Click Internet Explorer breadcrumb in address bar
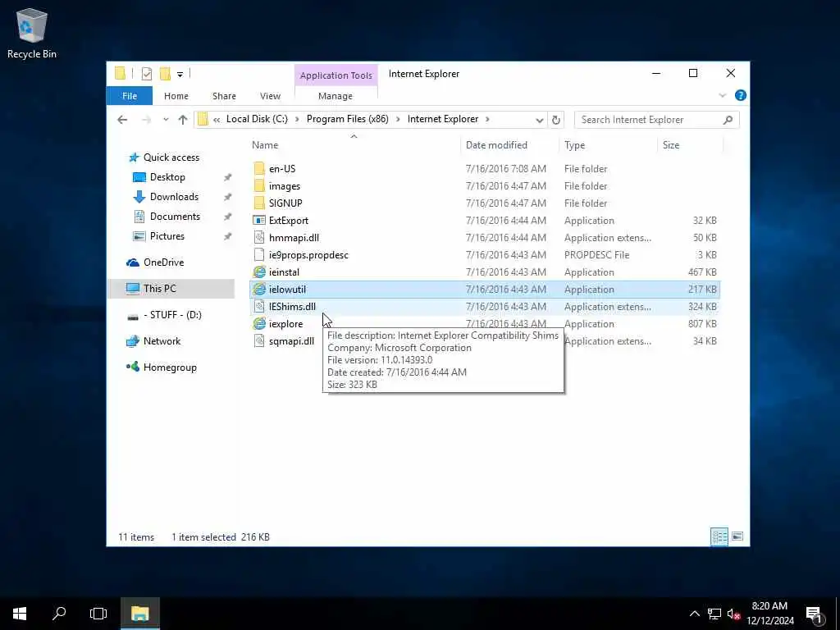 pos(442,119)
